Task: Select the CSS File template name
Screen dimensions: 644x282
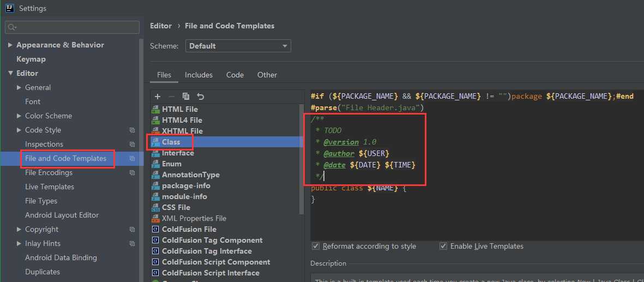Action: point(176,207)
